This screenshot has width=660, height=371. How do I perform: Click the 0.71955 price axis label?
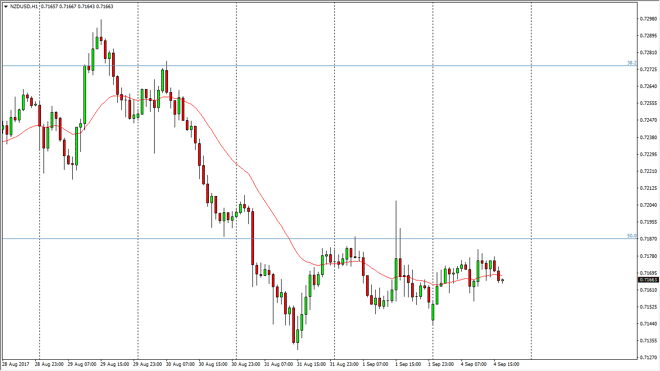[648, 222]
